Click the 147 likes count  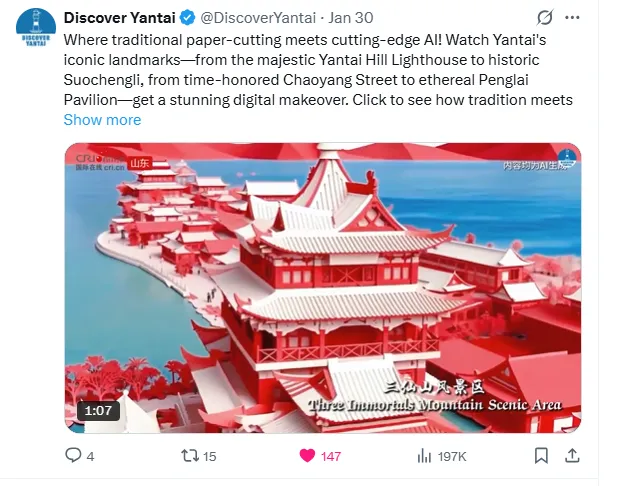point(331,456)
